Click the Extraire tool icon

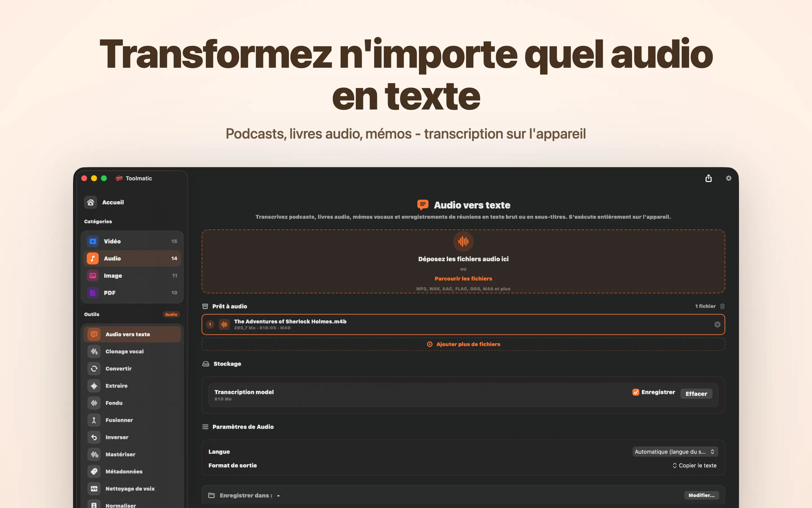94,386
